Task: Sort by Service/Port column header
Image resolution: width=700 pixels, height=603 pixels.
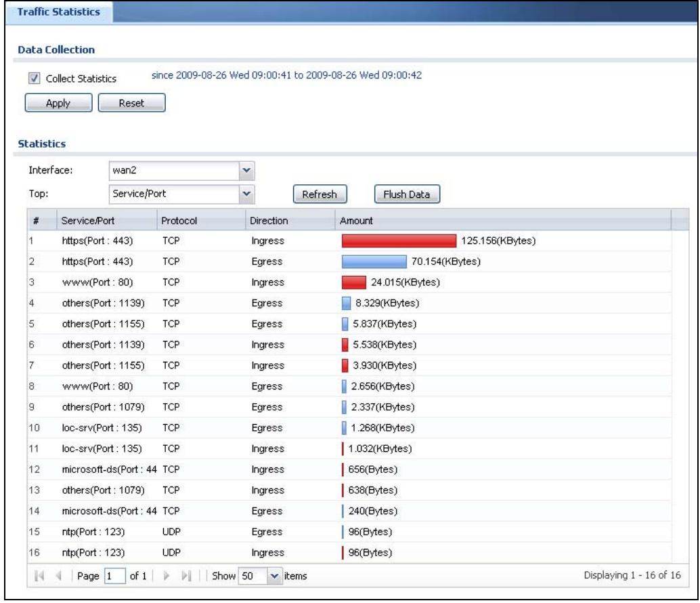Action: coord(107,220)
